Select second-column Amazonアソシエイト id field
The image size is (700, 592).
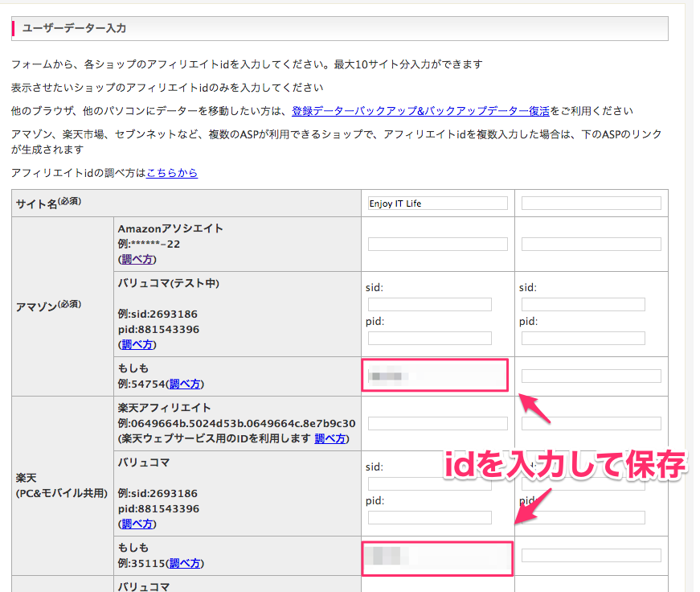591,244
